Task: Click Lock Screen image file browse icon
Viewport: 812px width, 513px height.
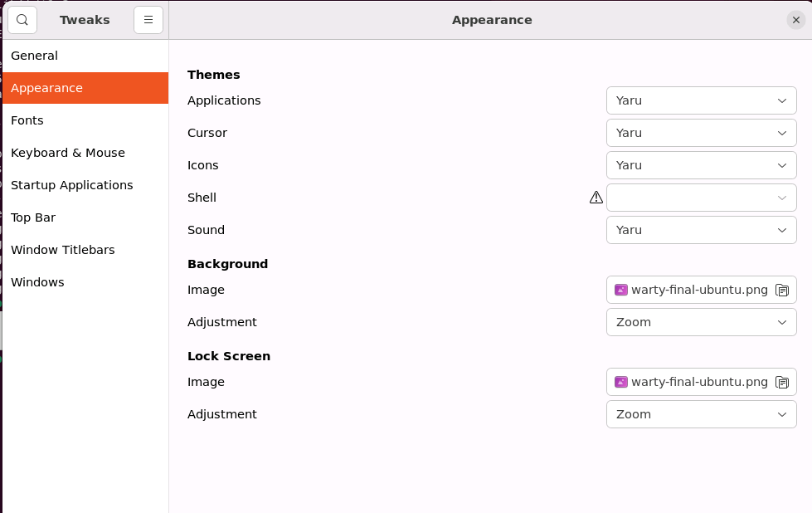Action: [x=781, y=383]
